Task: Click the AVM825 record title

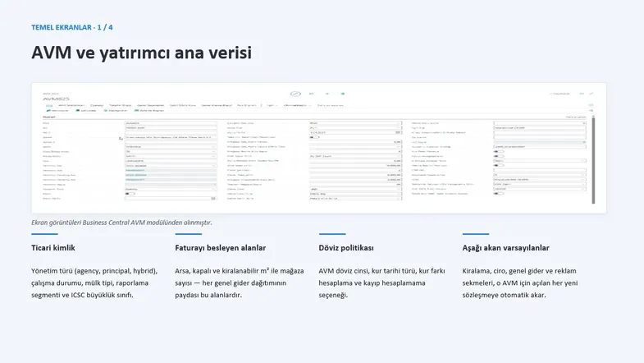Action: (56, 99)
